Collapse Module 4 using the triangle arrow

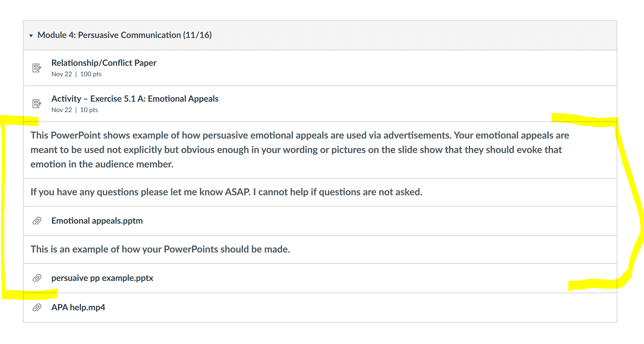[x=31, y=36]
